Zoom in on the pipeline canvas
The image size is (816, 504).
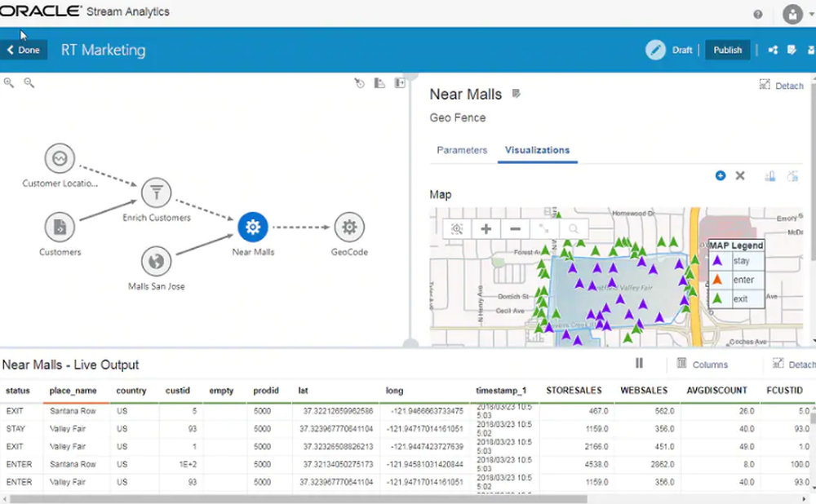click(x=9, y=82)
